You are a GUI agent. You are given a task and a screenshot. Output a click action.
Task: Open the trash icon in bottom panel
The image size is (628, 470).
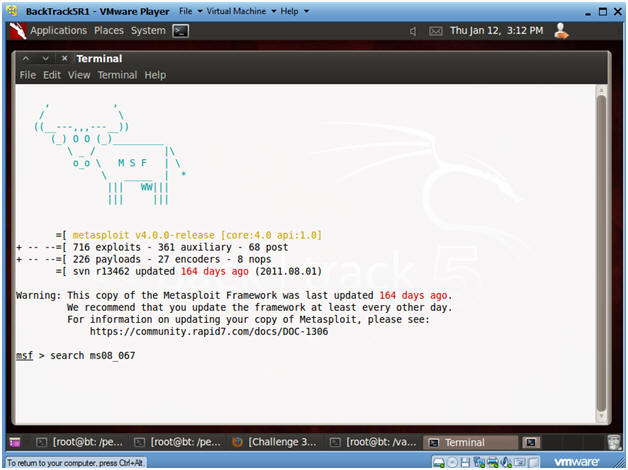coord(614,442)
